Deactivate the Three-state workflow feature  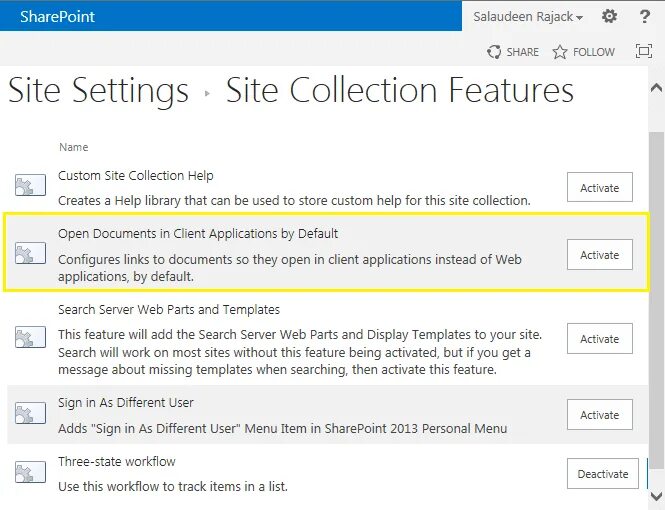[603, 474]
